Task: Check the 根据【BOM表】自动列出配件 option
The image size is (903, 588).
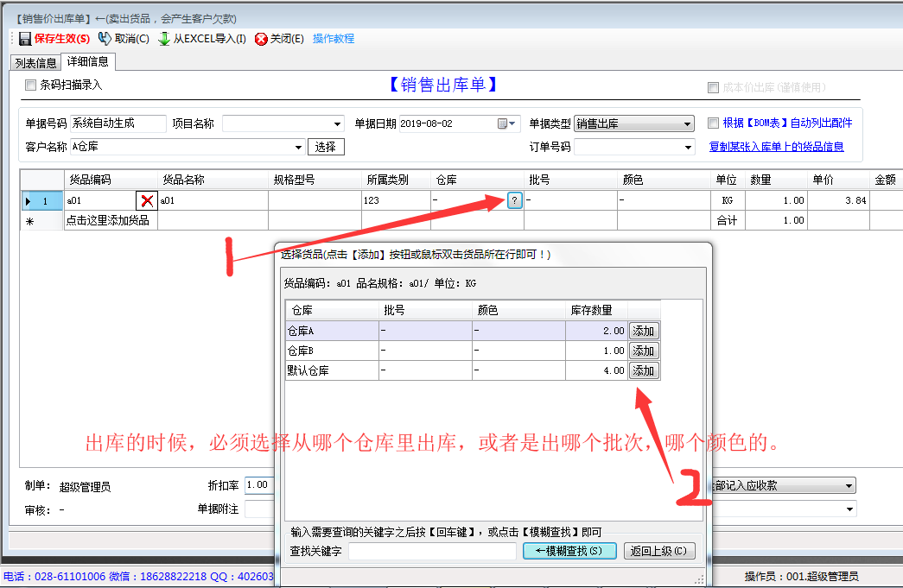Action: tap(713, 123)
